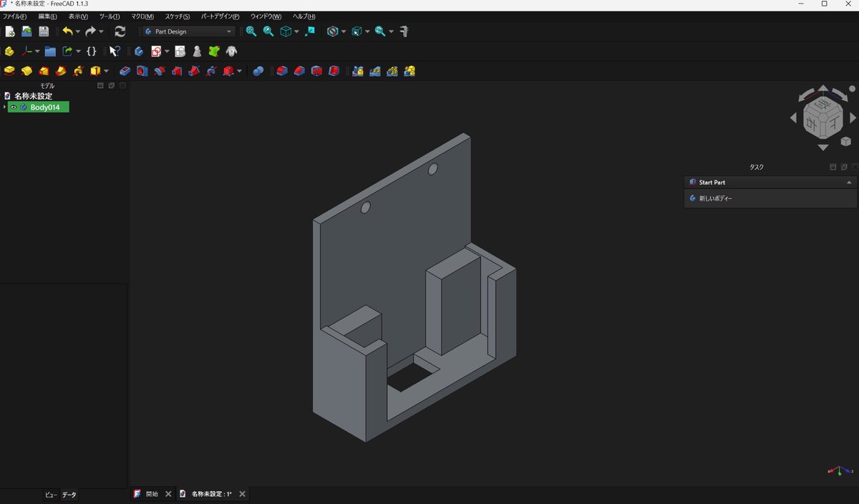
Task: Select the Revolution tool icon
Action: tap(26, 71)
